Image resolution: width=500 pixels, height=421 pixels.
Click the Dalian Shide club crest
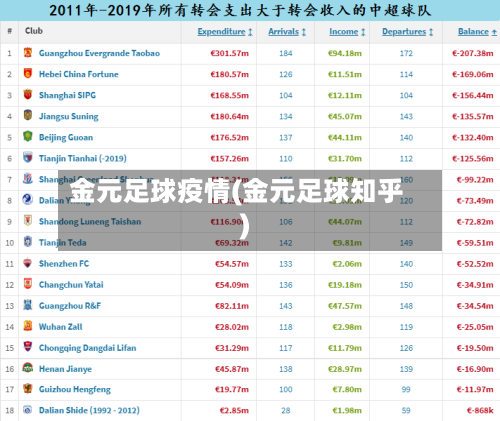click(28, 410)
